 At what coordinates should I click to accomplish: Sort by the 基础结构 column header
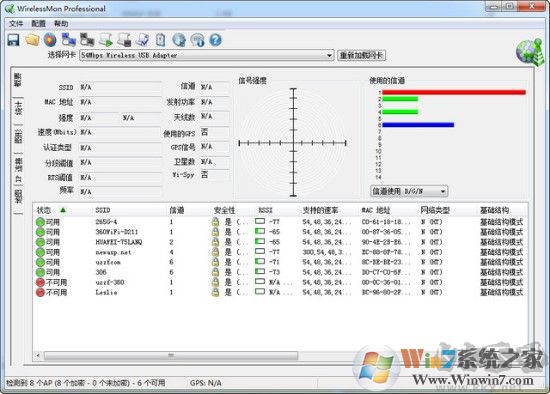494,210
